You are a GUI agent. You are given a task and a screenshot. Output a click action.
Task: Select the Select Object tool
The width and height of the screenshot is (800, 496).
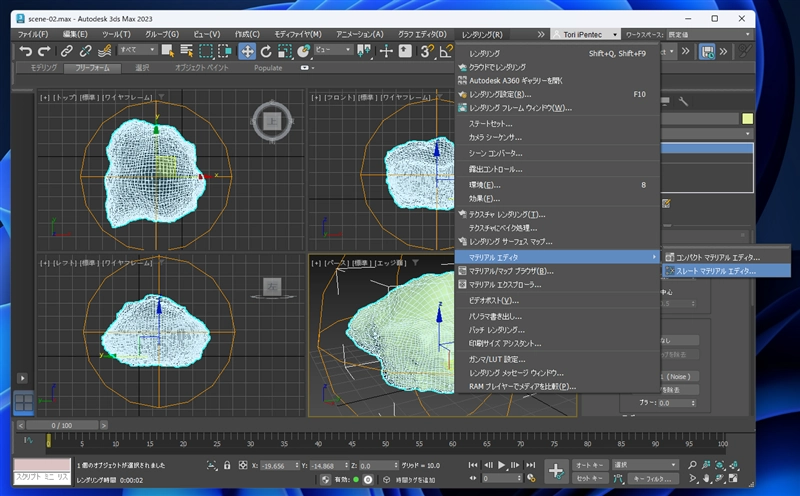coord(167,51)
